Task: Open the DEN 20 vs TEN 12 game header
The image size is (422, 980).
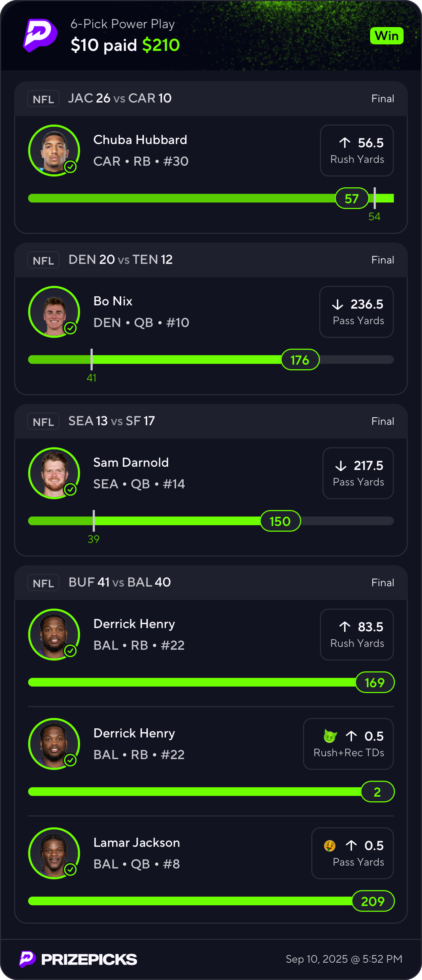Action: pos(120,260)
